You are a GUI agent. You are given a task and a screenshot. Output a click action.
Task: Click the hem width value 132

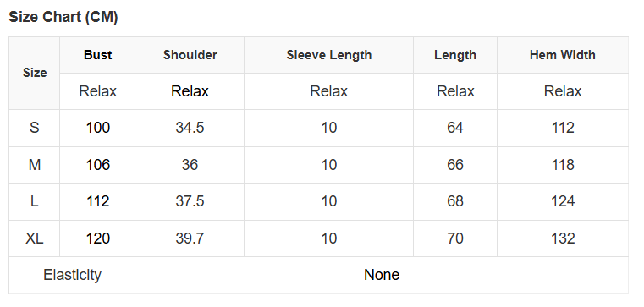(563, 238)
